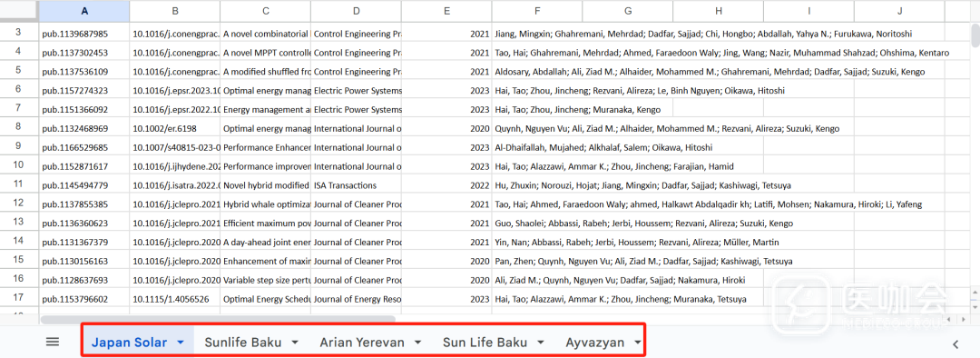
Task: Click authors cell starting 'Pan, Zhen; Quynh'
Action: coord(643,261)
